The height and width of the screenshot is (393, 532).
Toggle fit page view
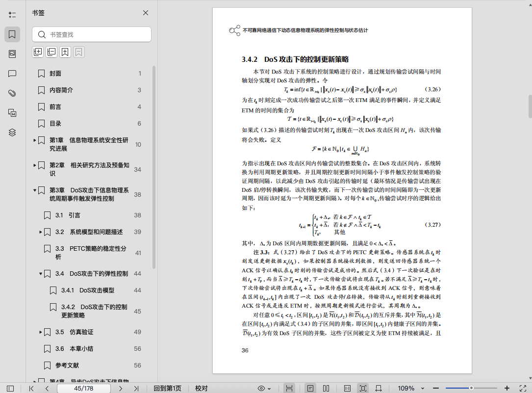pyautogui.click(x=363, y=388)
